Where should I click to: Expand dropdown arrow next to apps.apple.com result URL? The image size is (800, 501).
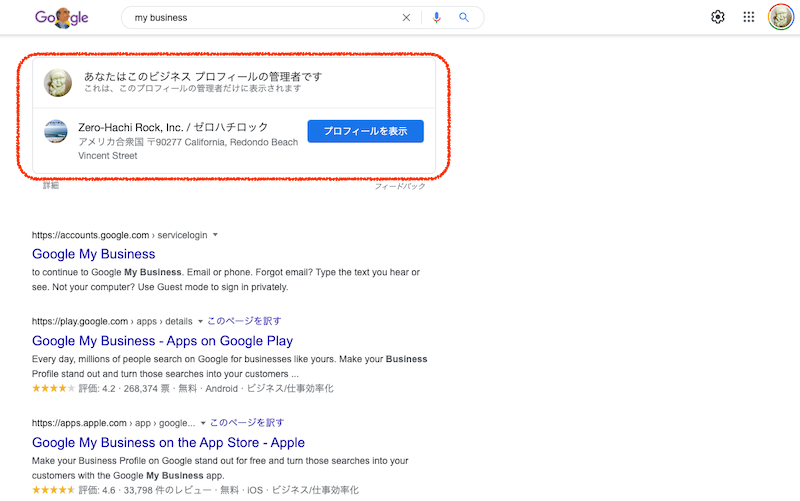[x=203, y=423]
